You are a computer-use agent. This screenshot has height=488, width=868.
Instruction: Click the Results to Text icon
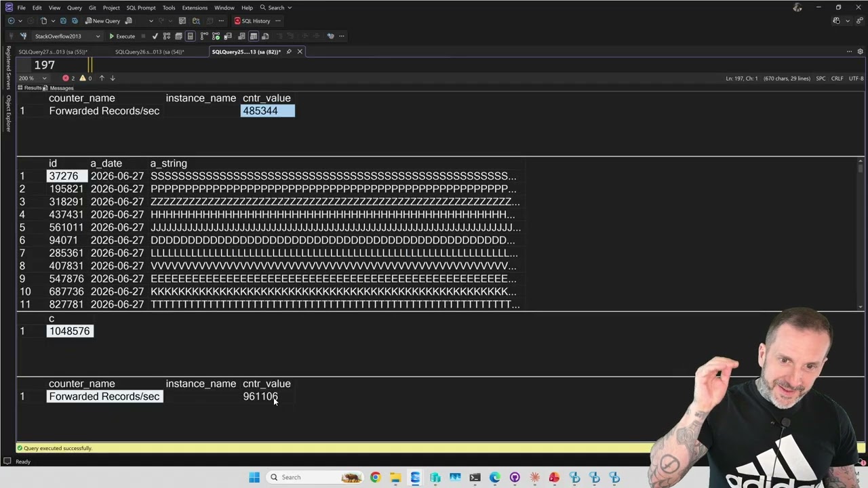(x=241, y=36)
